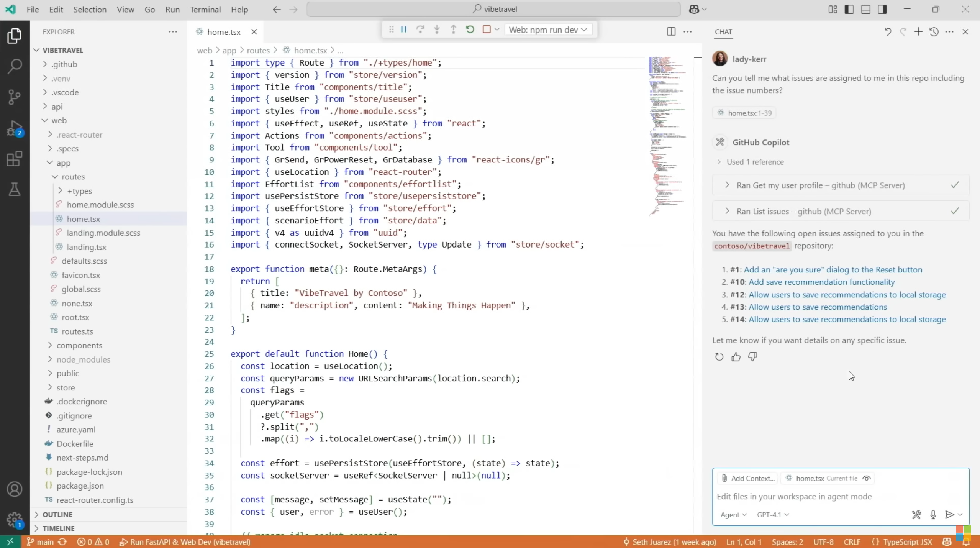Go back with navigation arrow

tap(277, 10)
